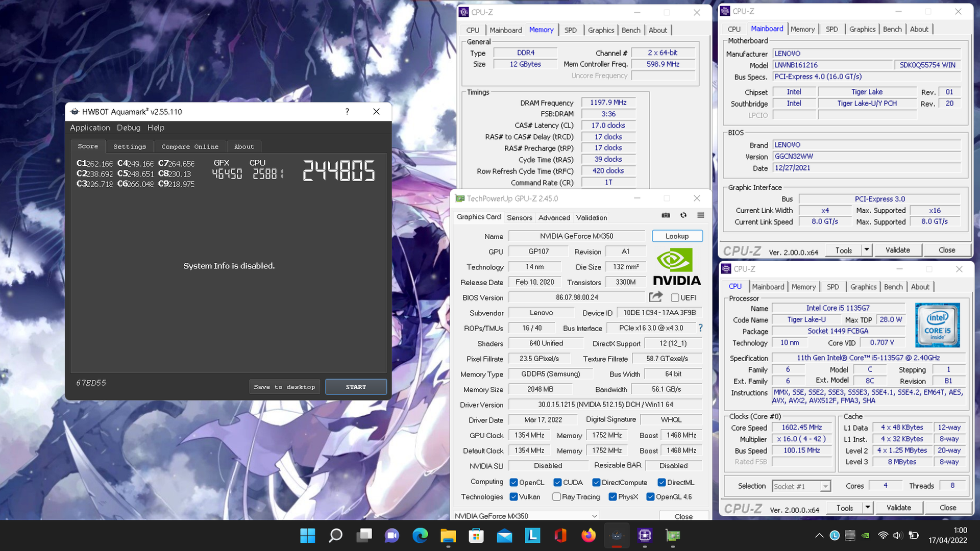Toggle the Ray Tracing checkbox

point(557,496)
